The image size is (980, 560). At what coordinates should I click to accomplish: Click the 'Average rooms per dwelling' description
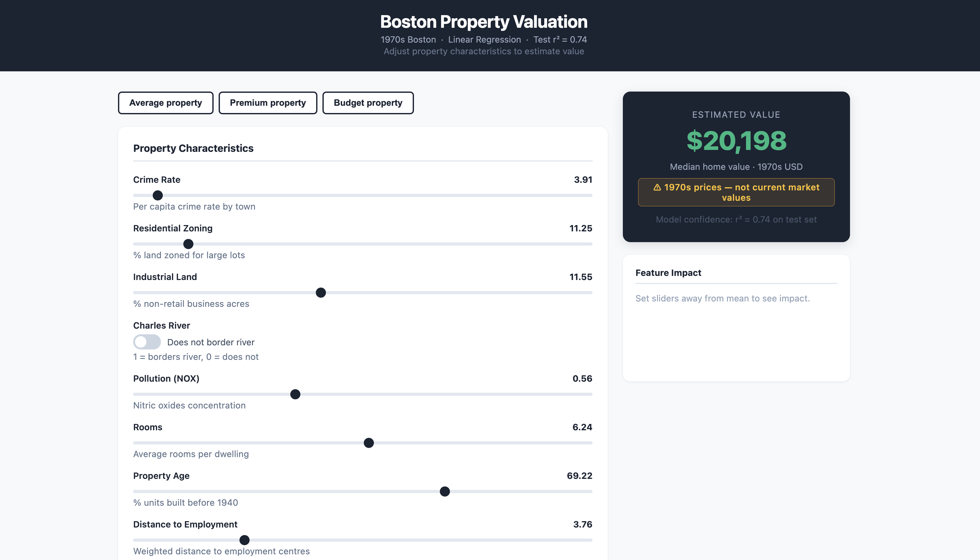[191, 454]
